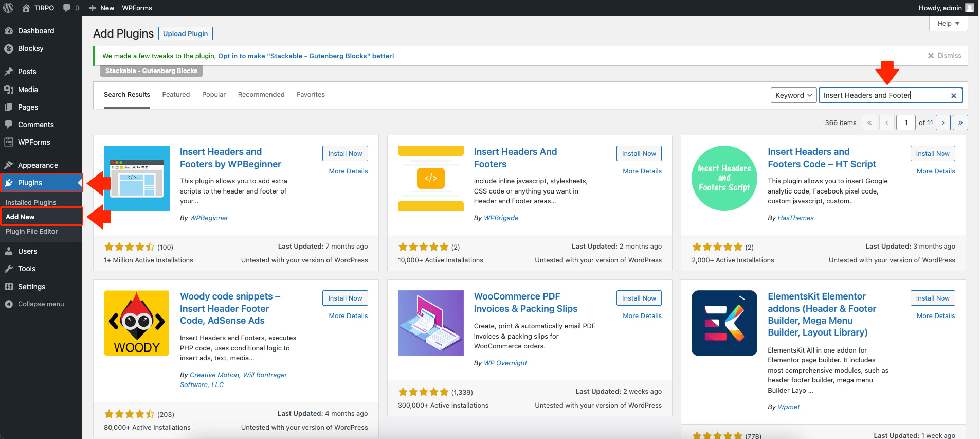This screenshot has width=980, height=439.
Task: Open Dashboard gauge icon in sidebar
Action: pyautogui.click(x=9, y=31)
